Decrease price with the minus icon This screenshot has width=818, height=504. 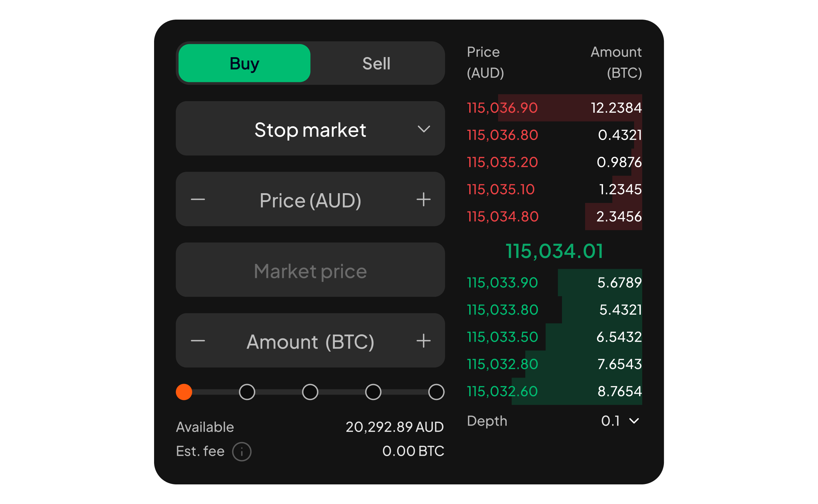tap(198, 199)
